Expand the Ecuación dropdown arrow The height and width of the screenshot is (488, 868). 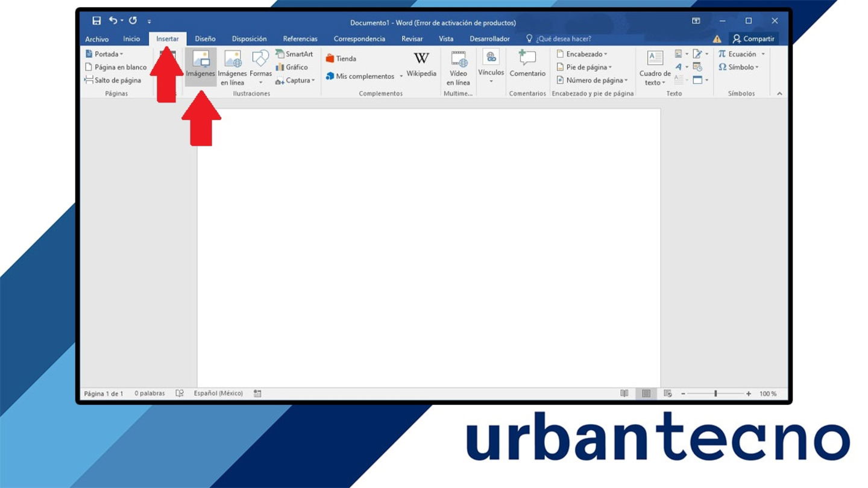[763, 54]
